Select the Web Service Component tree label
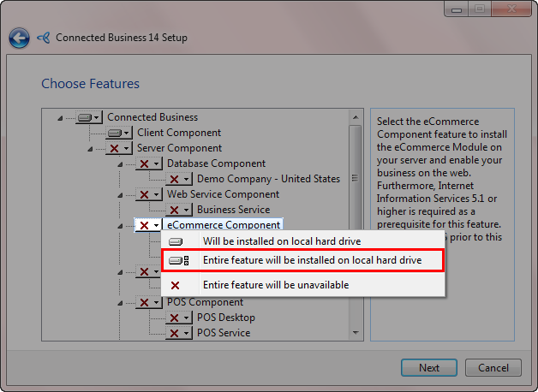 coord(223,194)
